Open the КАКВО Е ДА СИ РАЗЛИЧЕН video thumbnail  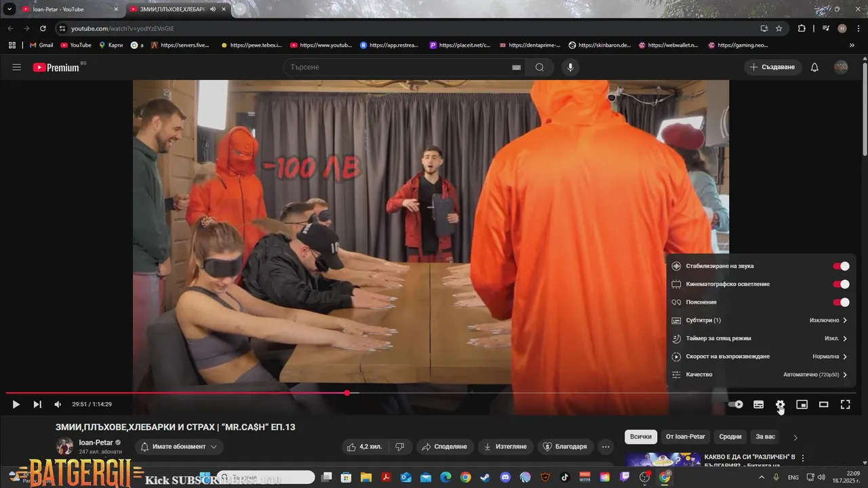point(663,460)
